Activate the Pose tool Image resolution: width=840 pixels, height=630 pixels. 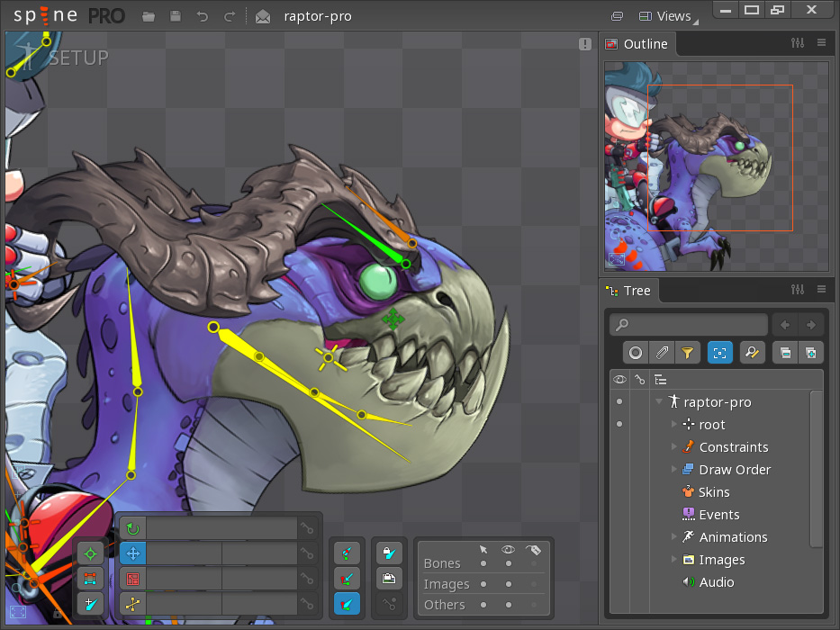click(89, 553)
